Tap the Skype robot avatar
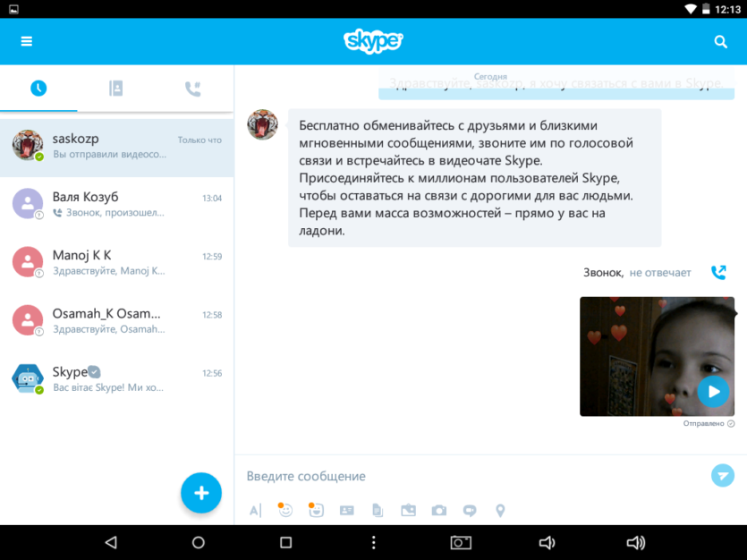747x560 pixels. [x=28, y=378]
